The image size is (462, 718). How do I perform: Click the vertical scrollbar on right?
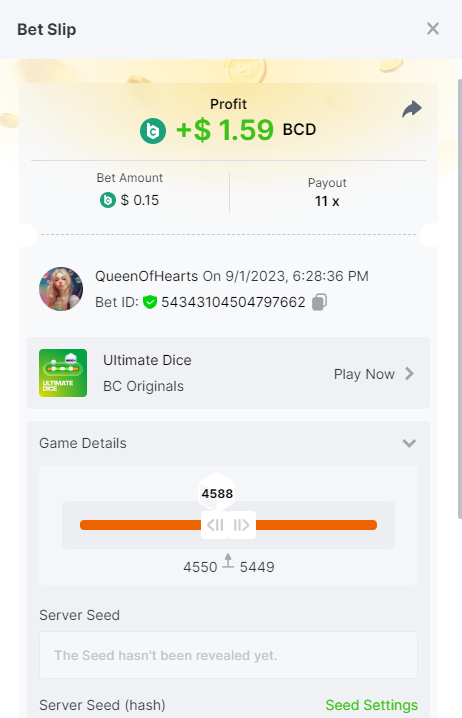(x=460, y=299)
